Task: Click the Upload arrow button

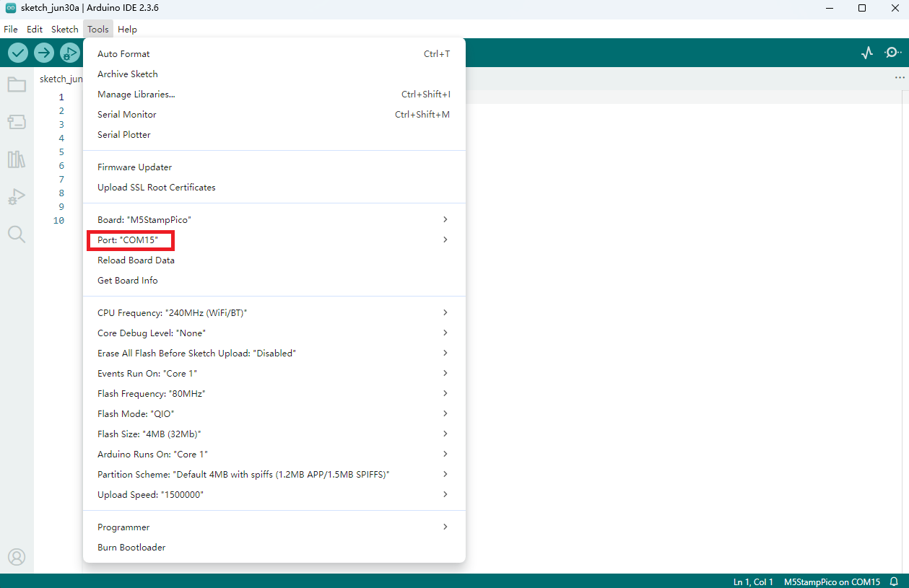Action: pyautogui.click(x=44, y=53)
